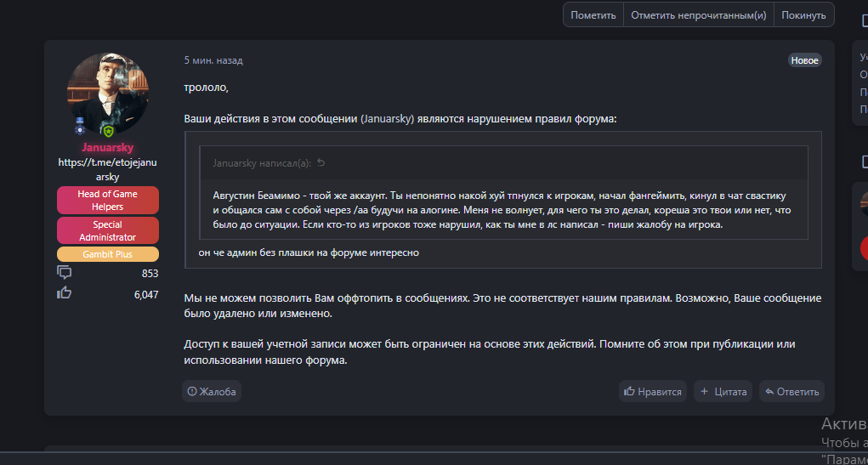This screenshot has width=868, height=465.
Task: Leave conversation with Покинуть button
Action: click(803, 15)
